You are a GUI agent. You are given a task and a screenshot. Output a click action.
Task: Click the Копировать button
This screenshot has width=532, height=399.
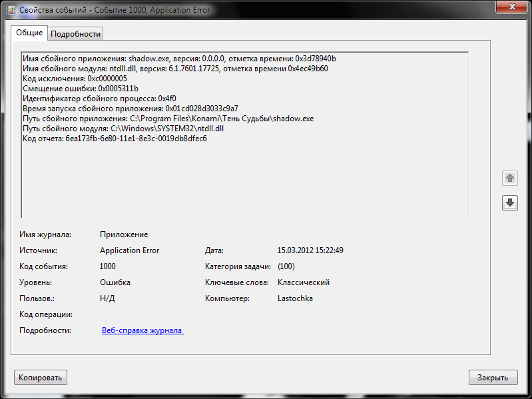coord(41,377)
